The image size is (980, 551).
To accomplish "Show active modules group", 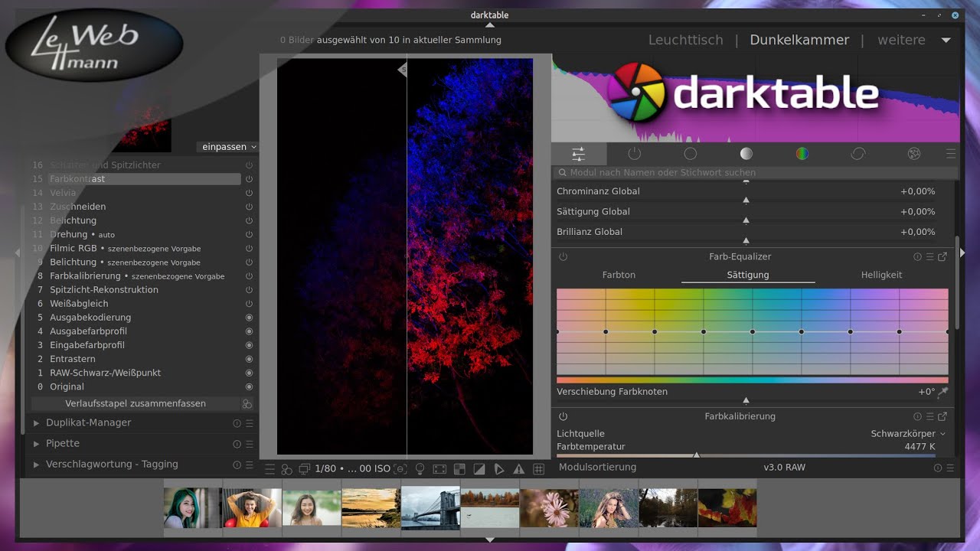I will 634,154.
